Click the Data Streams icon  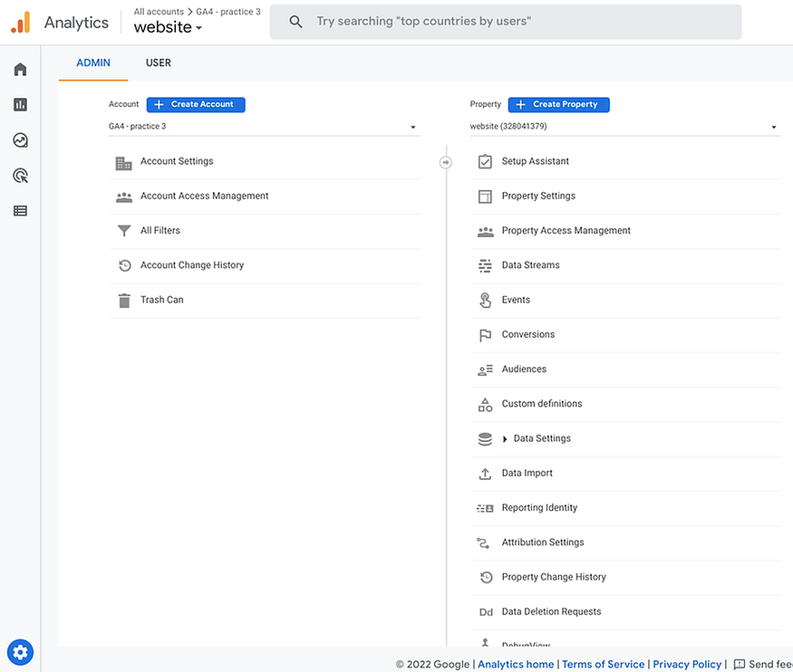pos(485,265)
